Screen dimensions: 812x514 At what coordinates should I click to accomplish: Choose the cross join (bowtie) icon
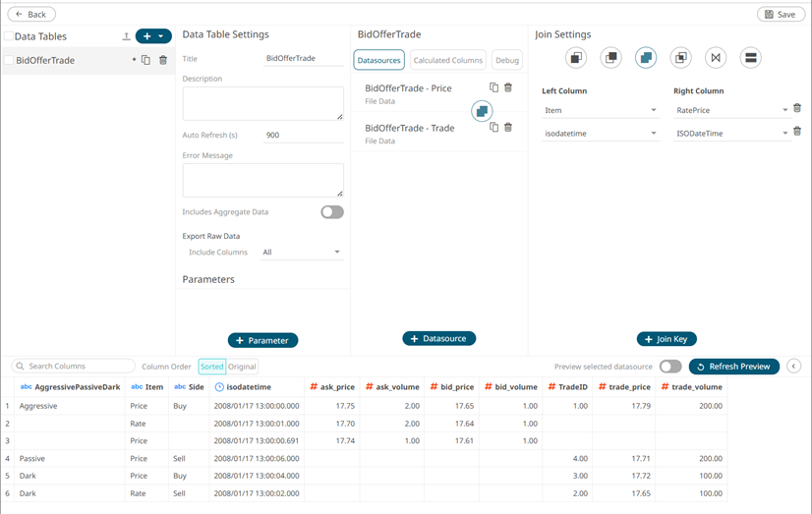[716, 58]
